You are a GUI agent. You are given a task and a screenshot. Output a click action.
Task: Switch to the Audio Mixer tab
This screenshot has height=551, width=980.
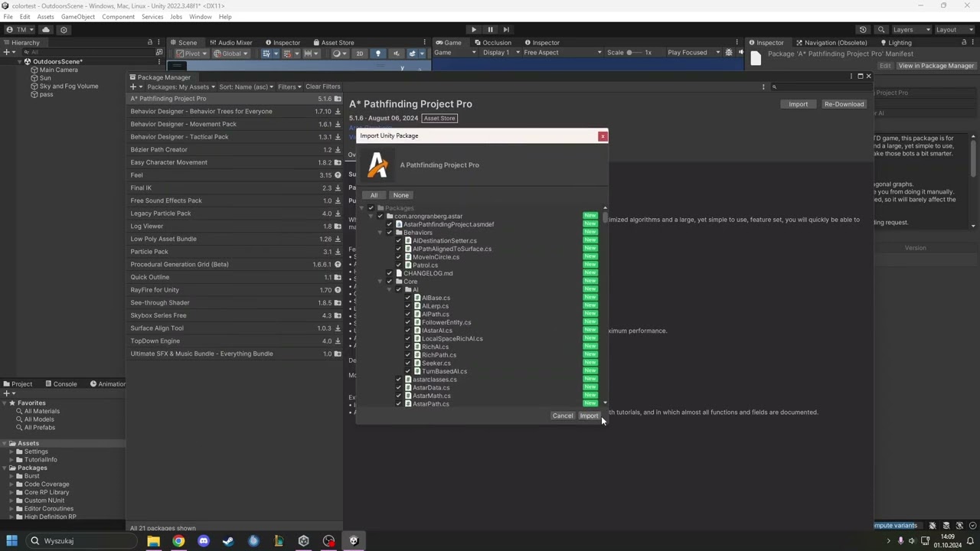[x=230, y=43]
